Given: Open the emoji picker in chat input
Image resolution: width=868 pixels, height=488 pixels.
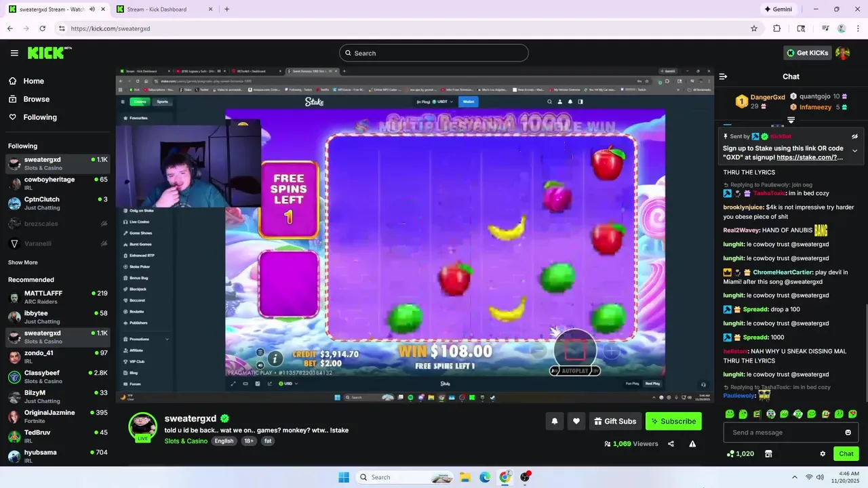Looking at the screenshot, I should (848, 432).
